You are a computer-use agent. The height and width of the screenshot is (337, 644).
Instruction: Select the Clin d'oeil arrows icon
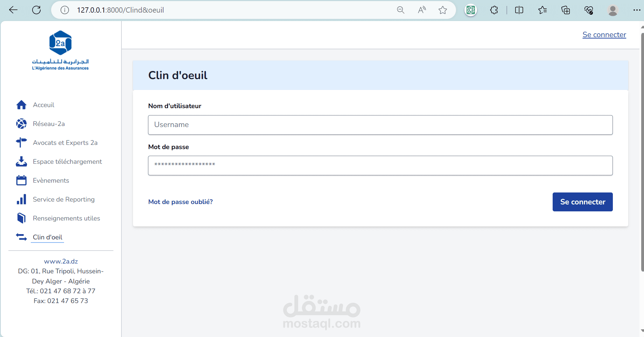[21, 237]
